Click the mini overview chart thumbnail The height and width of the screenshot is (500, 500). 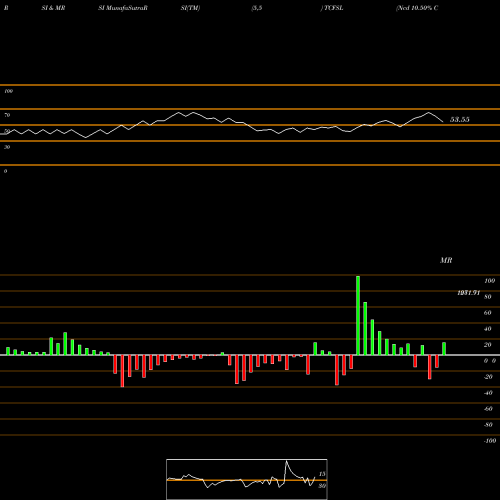[247, 479]
